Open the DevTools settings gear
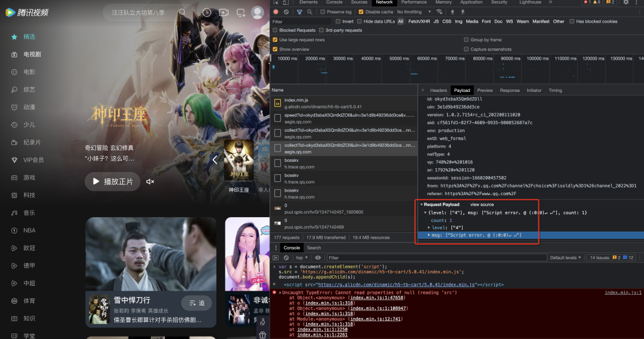The image size is (644, 339). tap(626, 2)
